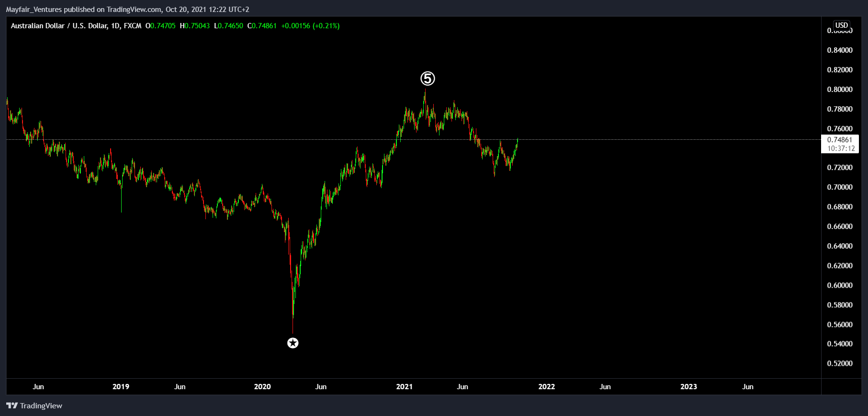Click the 0.66000 price axis label
The image size is (868, 416).
(x=840, y=226)
